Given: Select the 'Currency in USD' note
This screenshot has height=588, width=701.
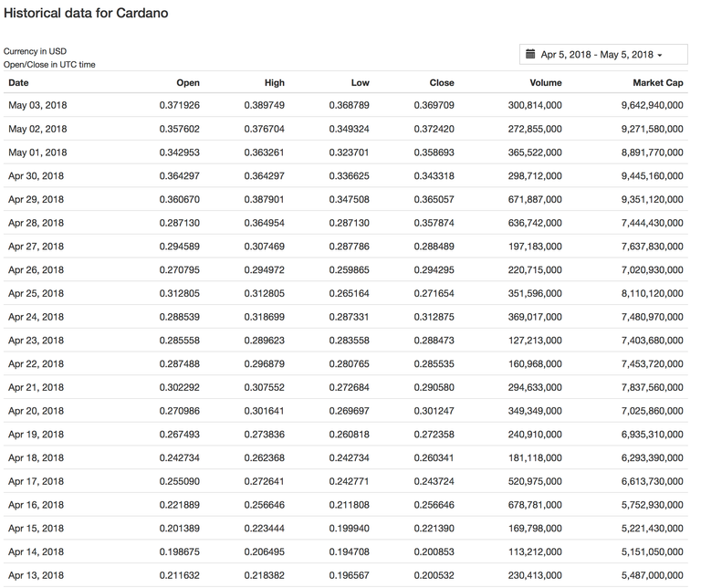Looking at the screenshot, I should pyautogui.click(x=35, y=51).
